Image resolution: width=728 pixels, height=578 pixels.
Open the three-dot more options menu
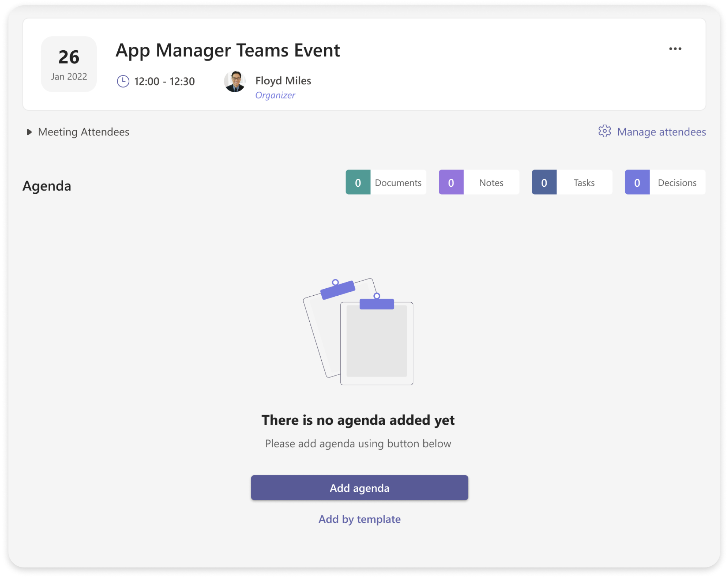click(675, 49)
